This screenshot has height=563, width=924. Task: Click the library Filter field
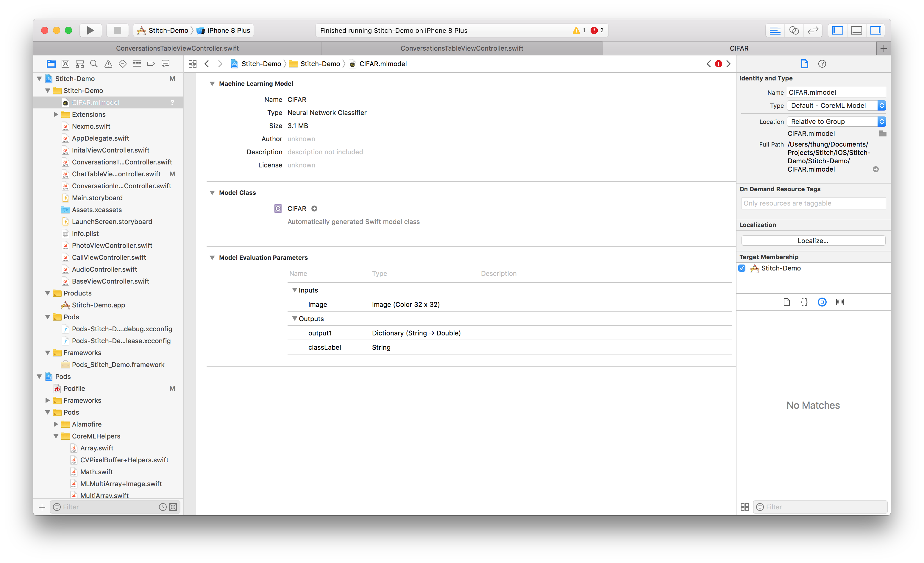(820, 507)
